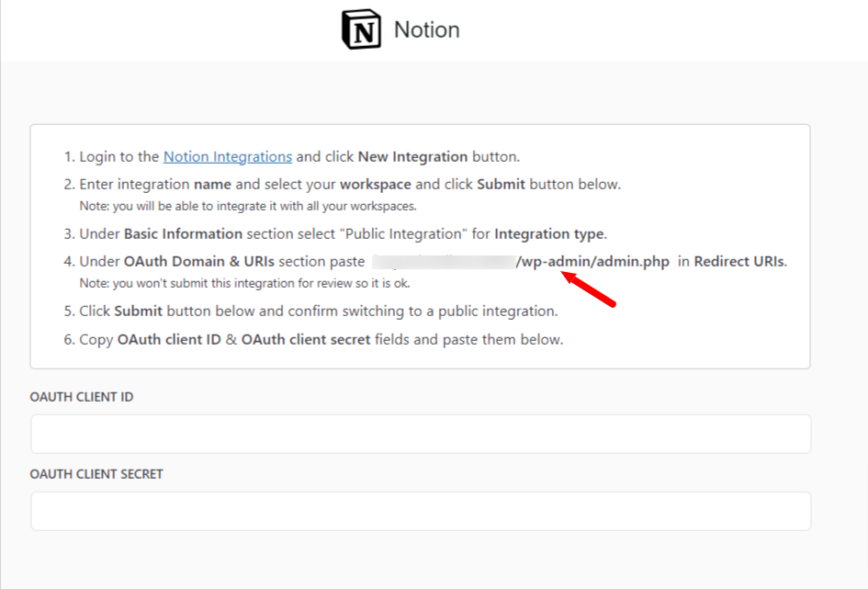Click the 'Notion' header title text
Image resolution: width=868 pixels, height=589 pixels.
pos(427,30)
